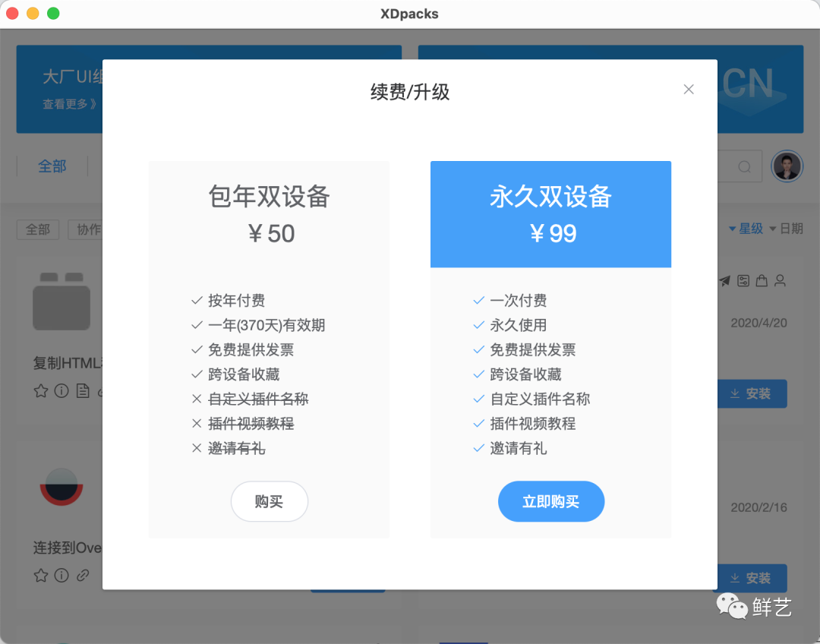Screen dimensions: 820x644
Task: Click the 续费/升级 dialog title
Action: click(410, 92)
